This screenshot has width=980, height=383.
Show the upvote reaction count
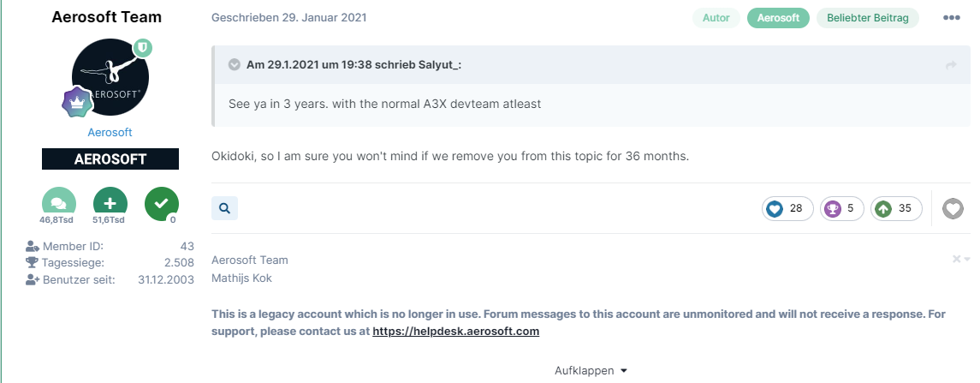(895, 208)
